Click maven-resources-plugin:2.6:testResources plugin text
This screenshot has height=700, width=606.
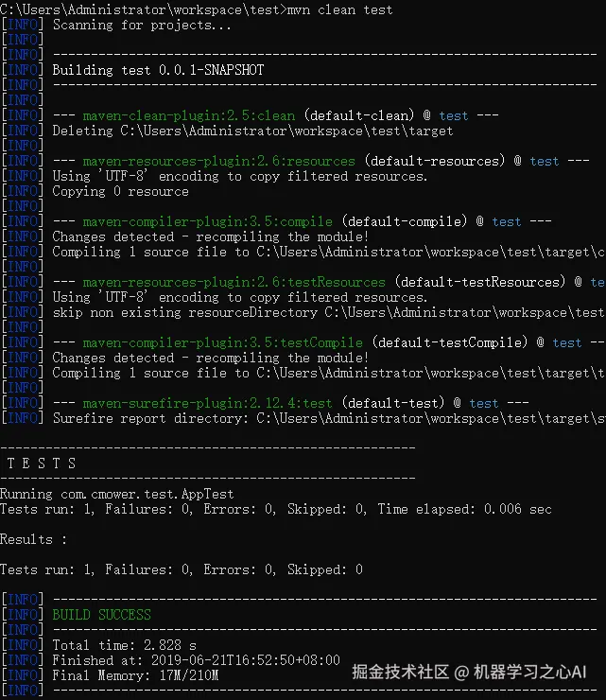pyautogui.click(x=234, y=282)
